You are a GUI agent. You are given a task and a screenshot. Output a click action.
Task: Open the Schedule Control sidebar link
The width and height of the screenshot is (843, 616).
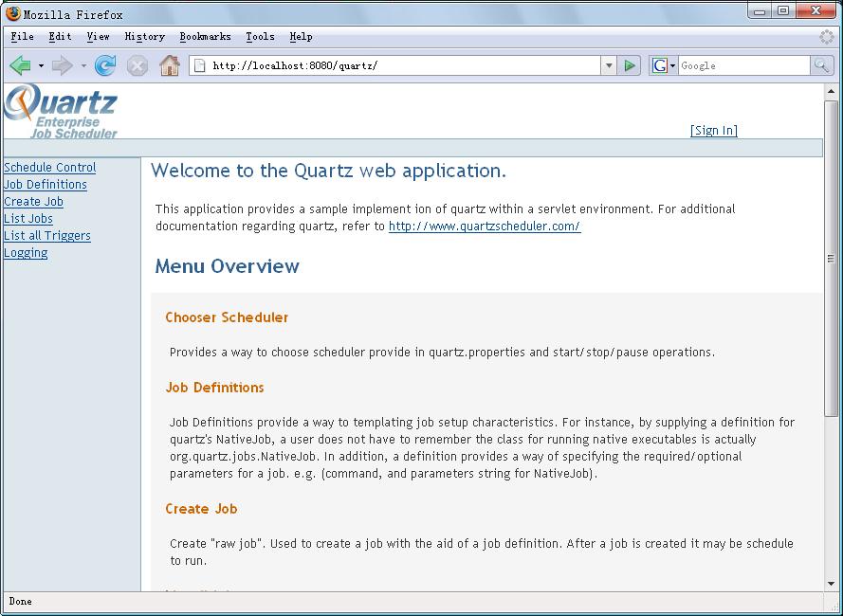50,167
